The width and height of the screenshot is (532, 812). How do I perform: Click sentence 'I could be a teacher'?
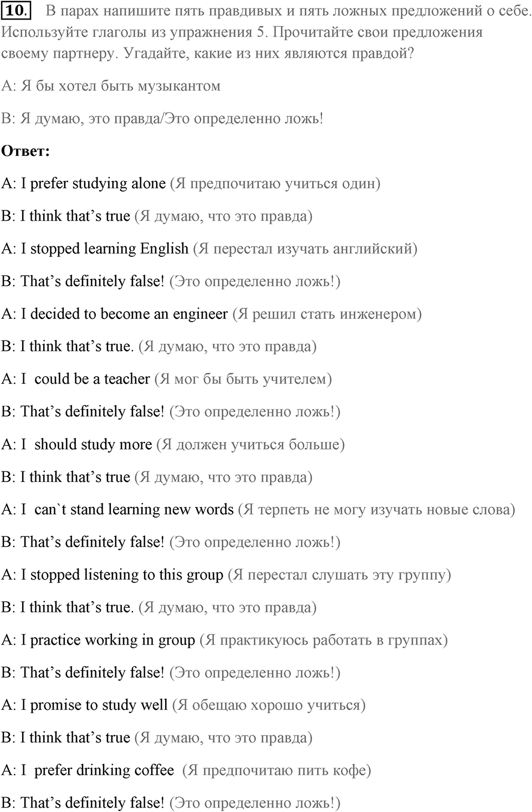point(85,379)
